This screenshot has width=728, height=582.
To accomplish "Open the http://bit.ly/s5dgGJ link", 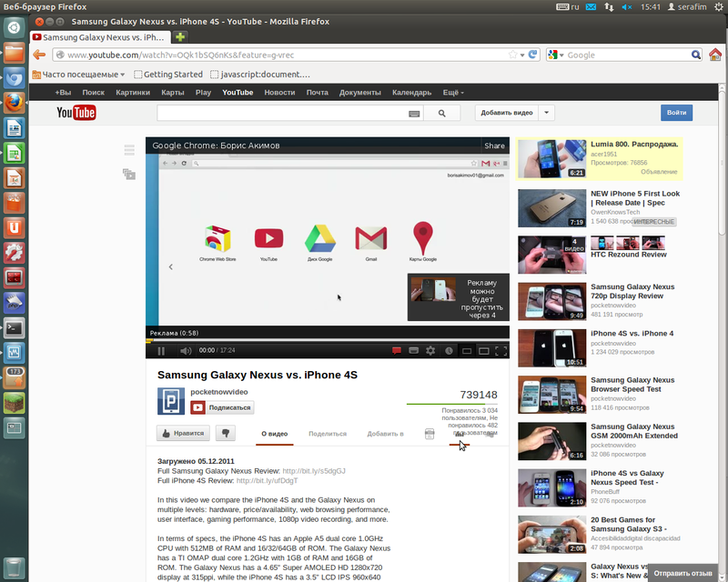I will 314,471.
